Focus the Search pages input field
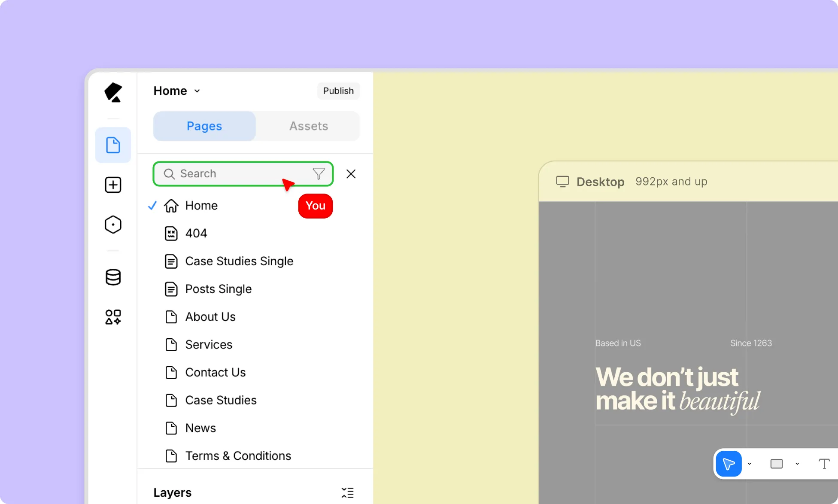 (243, 174)
